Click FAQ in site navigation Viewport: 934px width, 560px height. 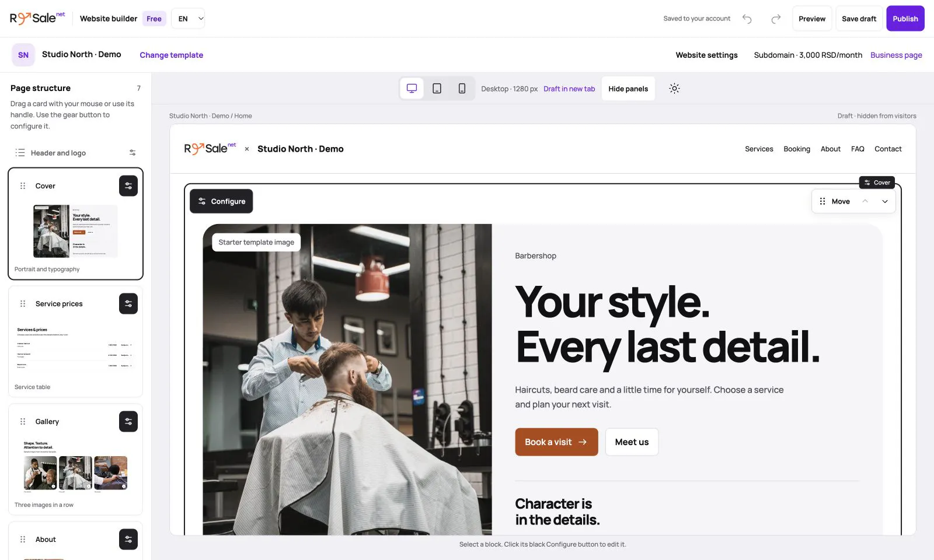tap(858, 149)
